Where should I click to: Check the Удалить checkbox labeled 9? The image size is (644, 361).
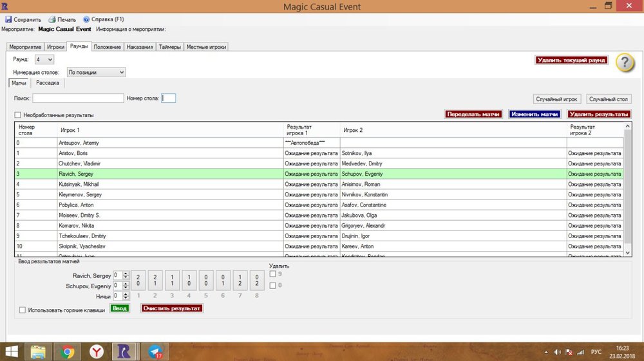click(x=273, y=274)
